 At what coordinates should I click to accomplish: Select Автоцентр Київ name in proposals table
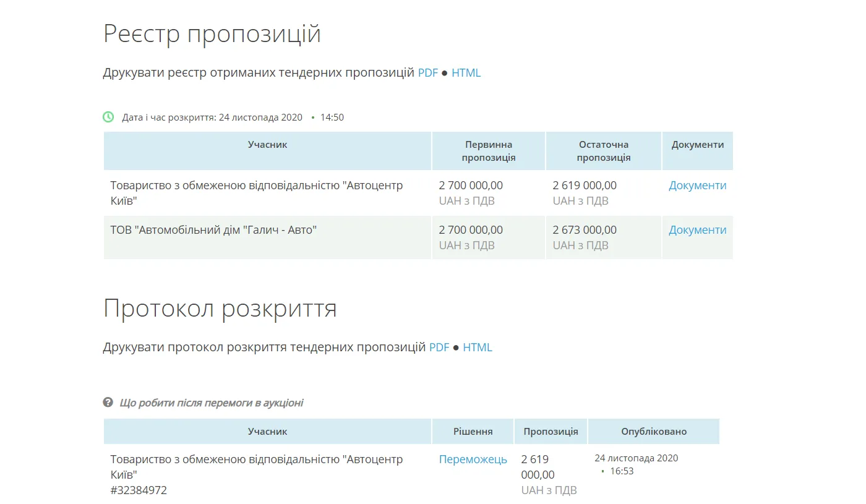257,193
